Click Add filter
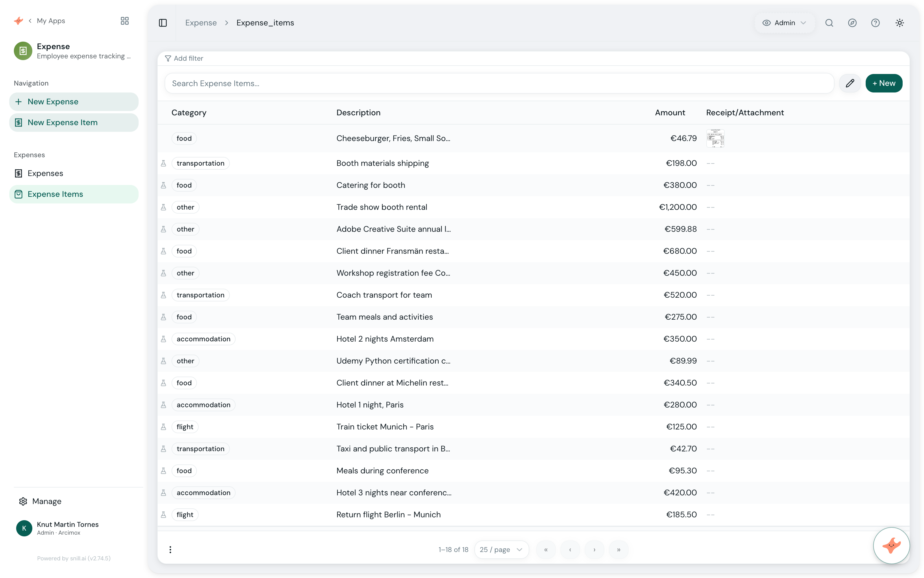The image size is (924, 578). (x=184, y=58)
